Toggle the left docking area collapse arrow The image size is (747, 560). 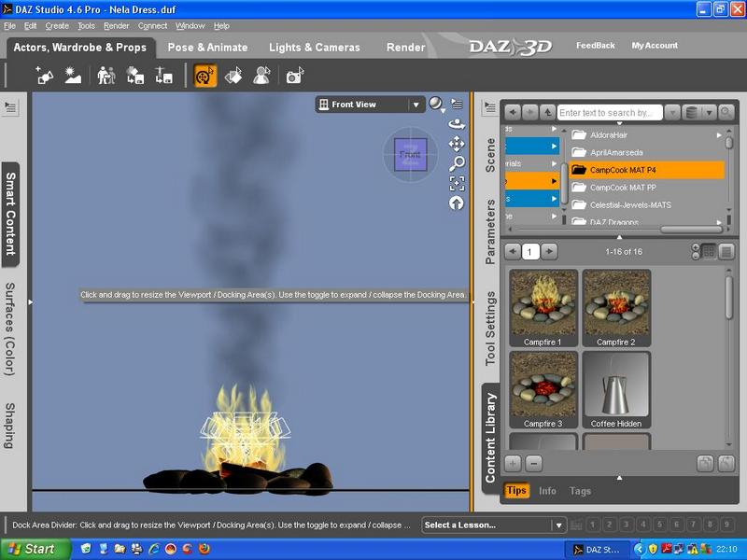click(30, 301)
